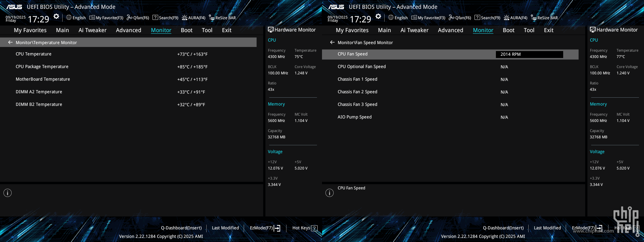Click Hardware Monitor icon in left window
644x242 pixels.
270,30
